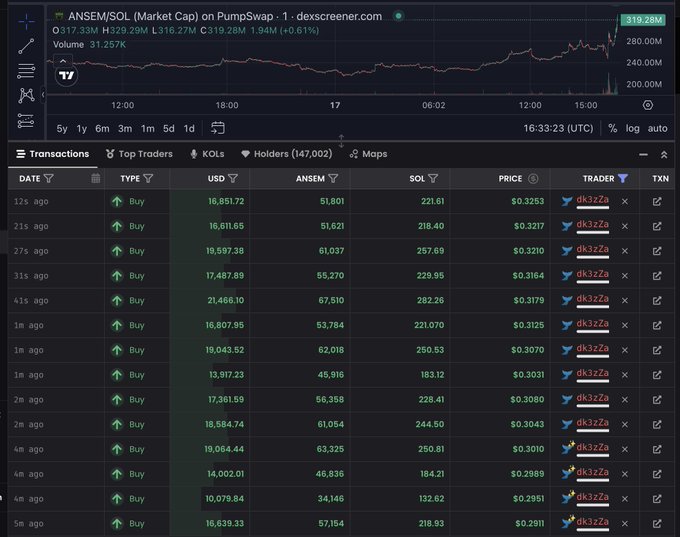The image size is (680, 537).
Task: Open the Top Traders tab
Action: pyautogui.click(x=139, y=154)
